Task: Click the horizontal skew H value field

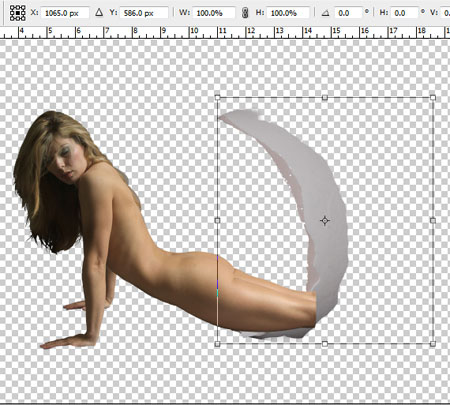Action: pos(405,13)
